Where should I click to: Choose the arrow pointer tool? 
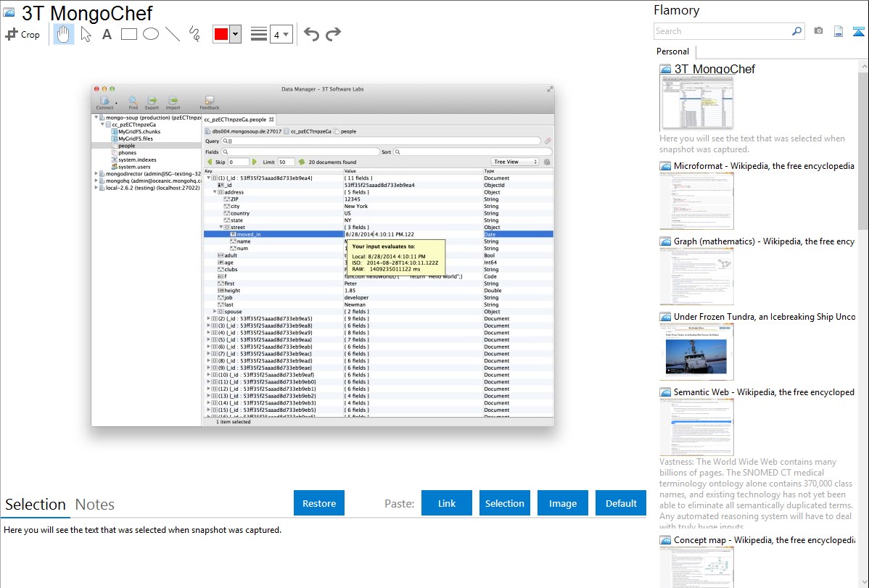(86, 34)
